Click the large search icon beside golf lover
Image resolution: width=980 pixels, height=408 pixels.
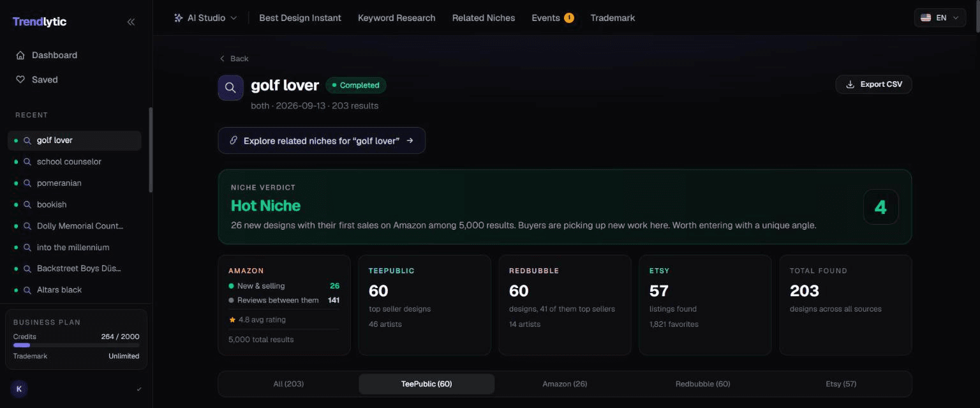pos(230,87)
